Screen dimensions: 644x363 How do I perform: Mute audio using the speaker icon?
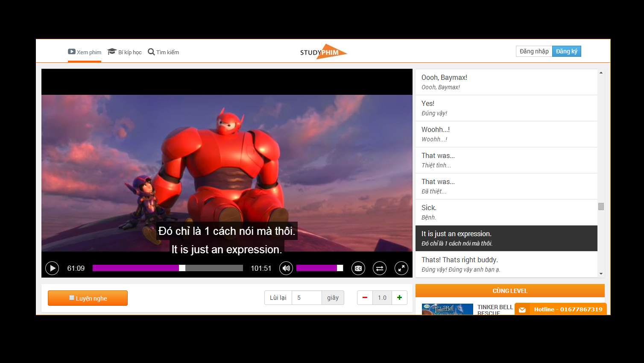pyautogui.click(x=286, y=268)
